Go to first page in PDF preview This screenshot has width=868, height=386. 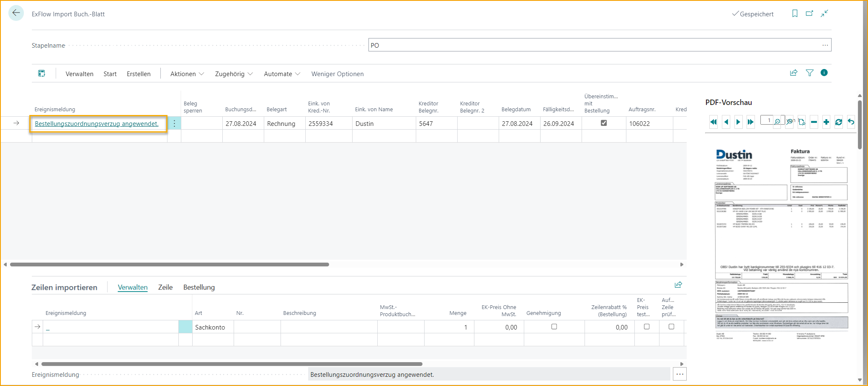(x=713, y=122)
